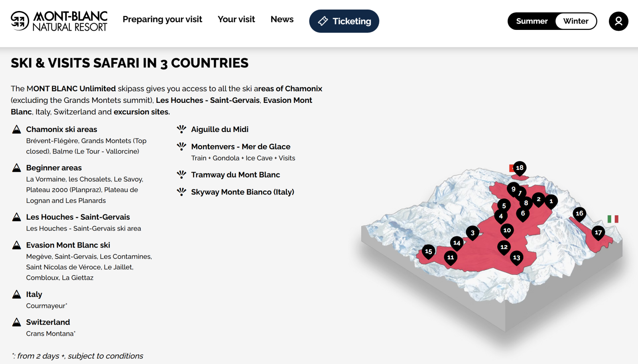Go to the News menu item
This screenshot has height=364, width=638.
tap(282, 19)
